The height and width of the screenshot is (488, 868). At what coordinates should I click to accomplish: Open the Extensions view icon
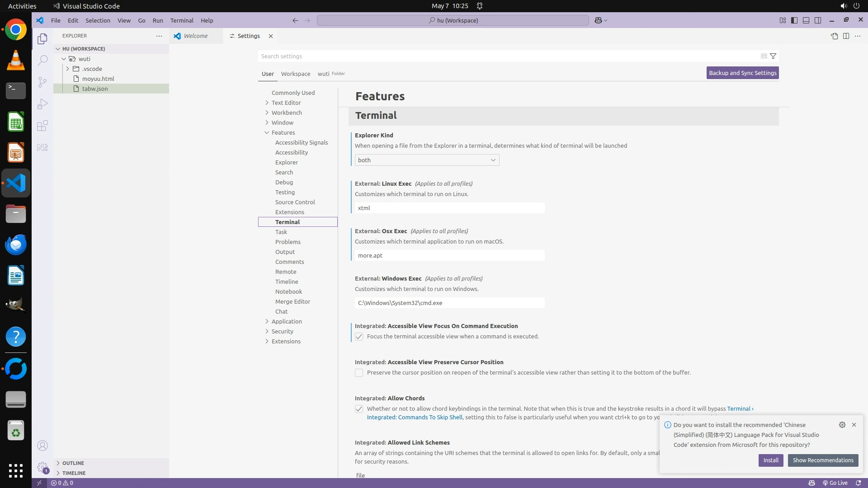click(x=42, y=126)
